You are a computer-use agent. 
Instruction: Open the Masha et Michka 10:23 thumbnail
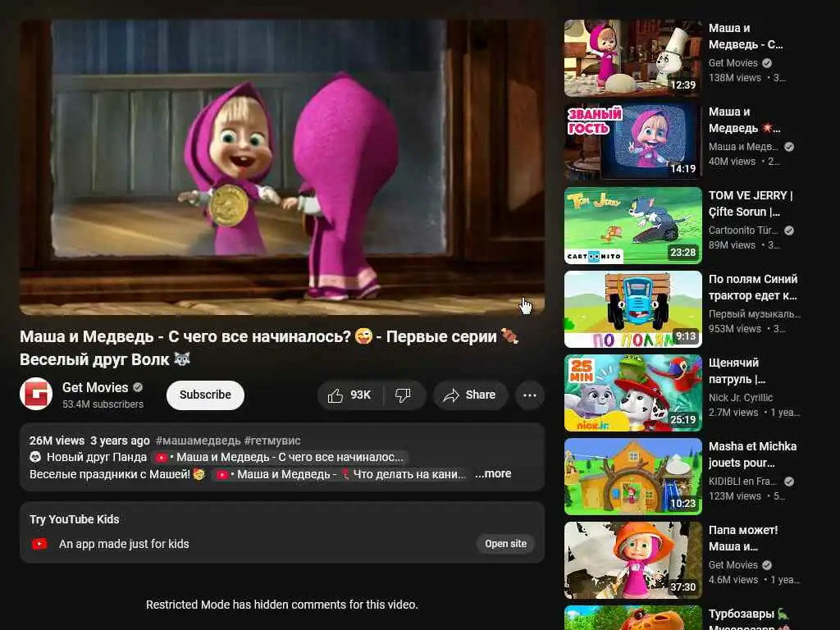coord(632,477)
